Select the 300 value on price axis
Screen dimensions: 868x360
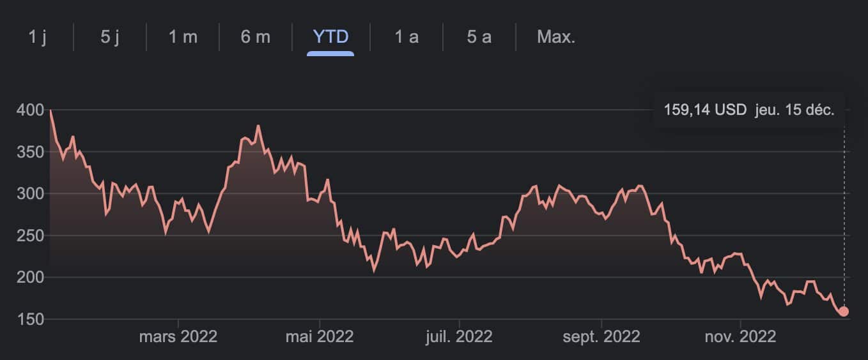pyautogui.click(x=30, y=193)
